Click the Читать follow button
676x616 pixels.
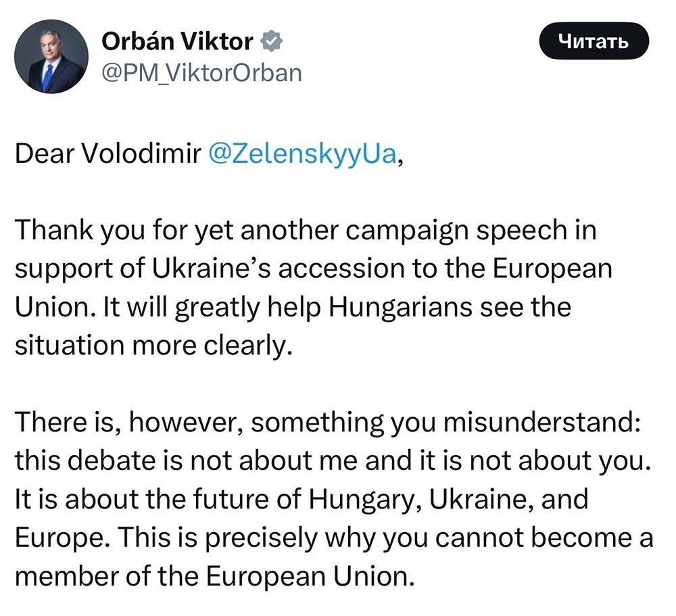(594, 41)
